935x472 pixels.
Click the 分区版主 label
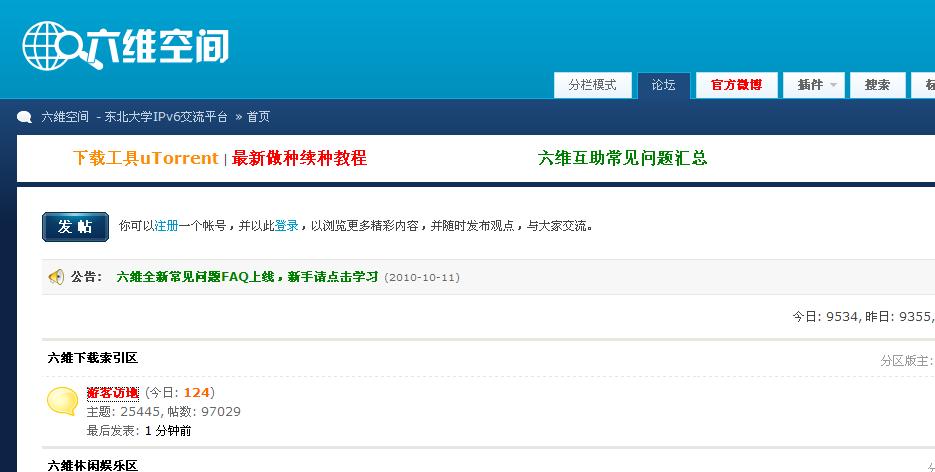coord(906,361)
